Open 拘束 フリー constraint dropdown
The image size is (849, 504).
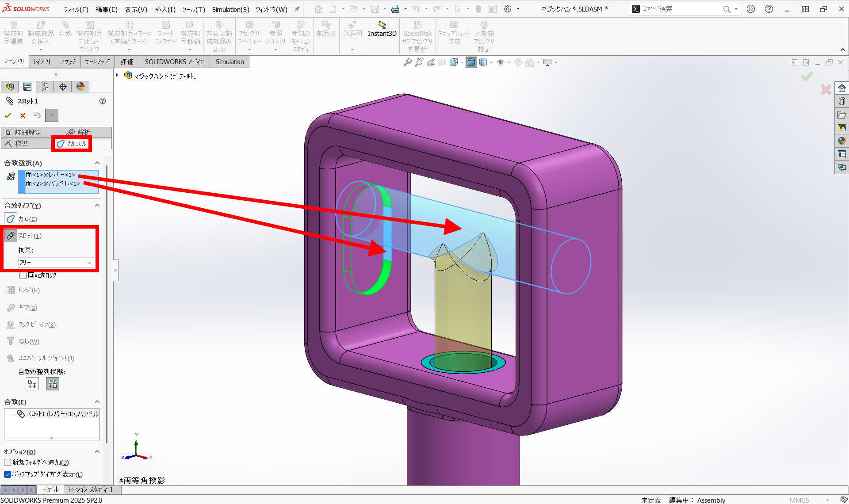(x=56, y=263)
